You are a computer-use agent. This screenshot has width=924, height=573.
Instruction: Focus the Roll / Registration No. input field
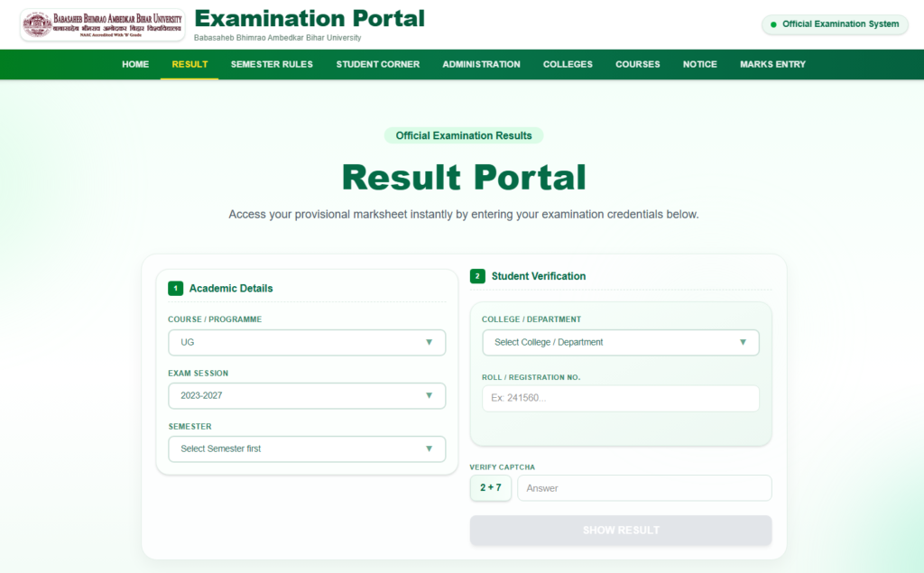(x=621, y=398)
